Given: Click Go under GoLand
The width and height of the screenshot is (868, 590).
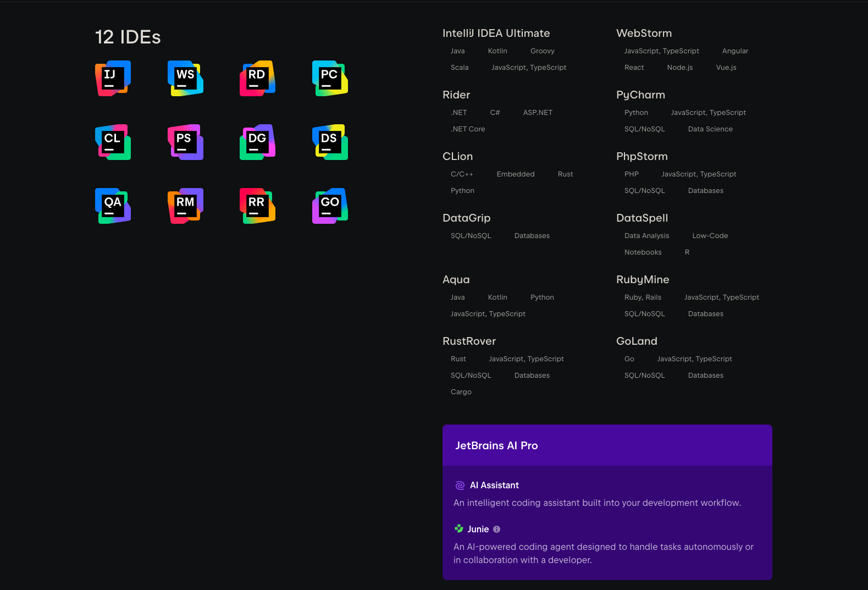Looking at the screenshot, I should pos(629,359).
